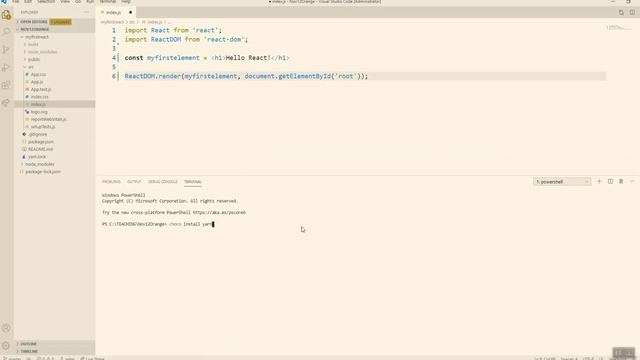Expand the inner node_modules folder
The height and width of the screenshot is (360, 640).
(x=42, y=52)
